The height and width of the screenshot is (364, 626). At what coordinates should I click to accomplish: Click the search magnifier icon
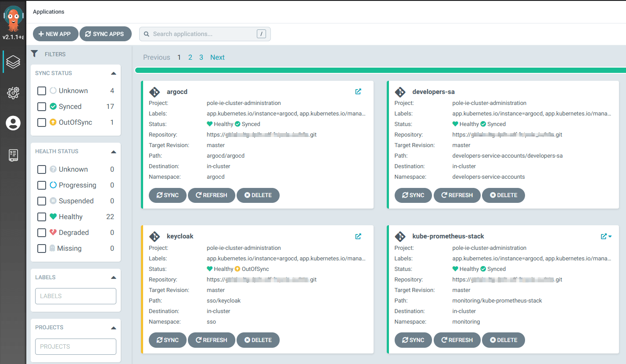tap(146, 34)
